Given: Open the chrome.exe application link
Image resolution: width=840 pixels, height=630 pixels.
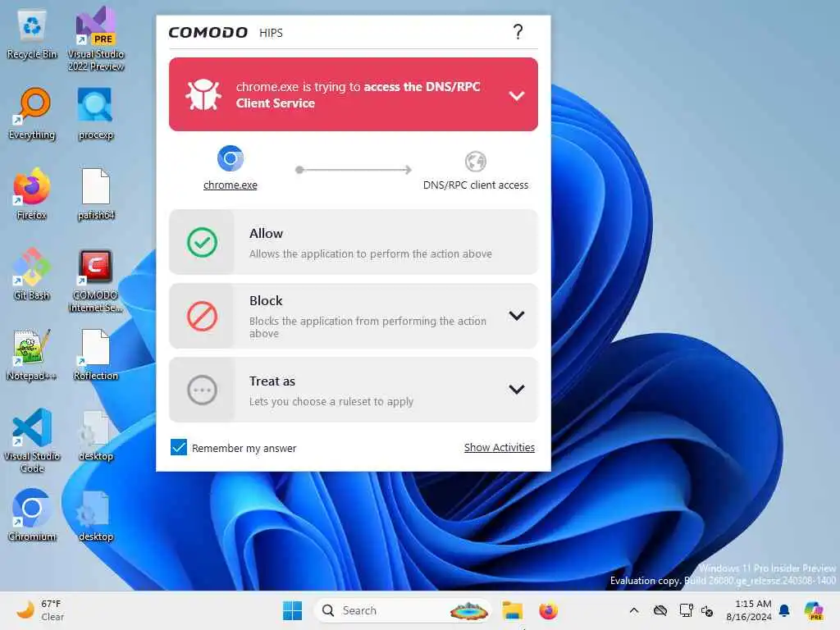Looking at the screenshot, I should coord(231,185).
